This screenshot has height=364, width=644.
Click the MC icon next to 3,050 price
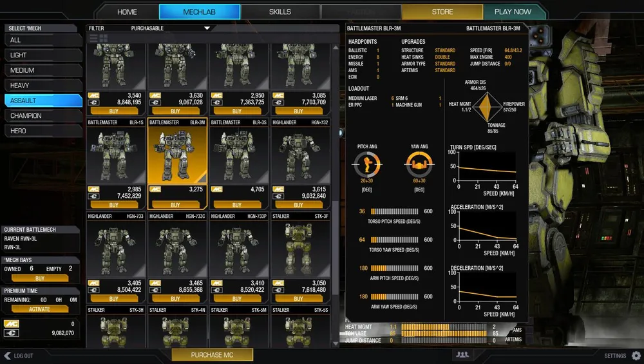(278, 283)
